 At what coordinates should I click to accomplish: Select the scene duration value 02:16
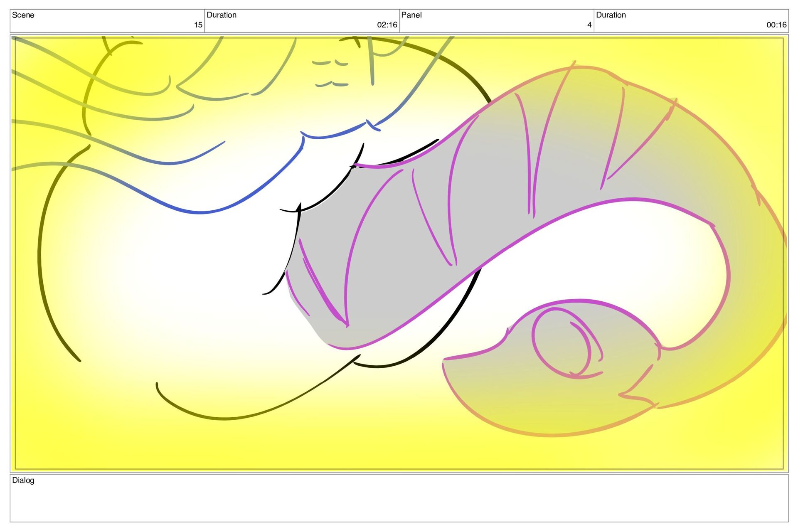(387, 25)
